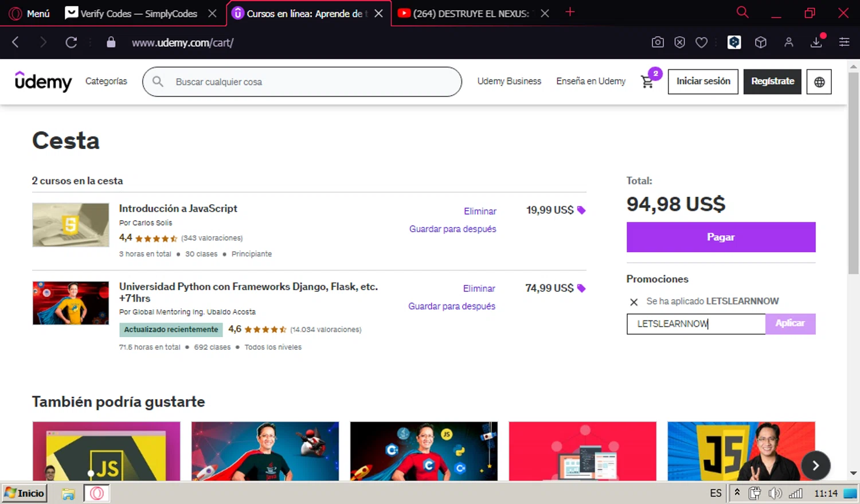Click the Opera snapshot camera icon
This screenshot has height=504, width=860.
[658, 42]
